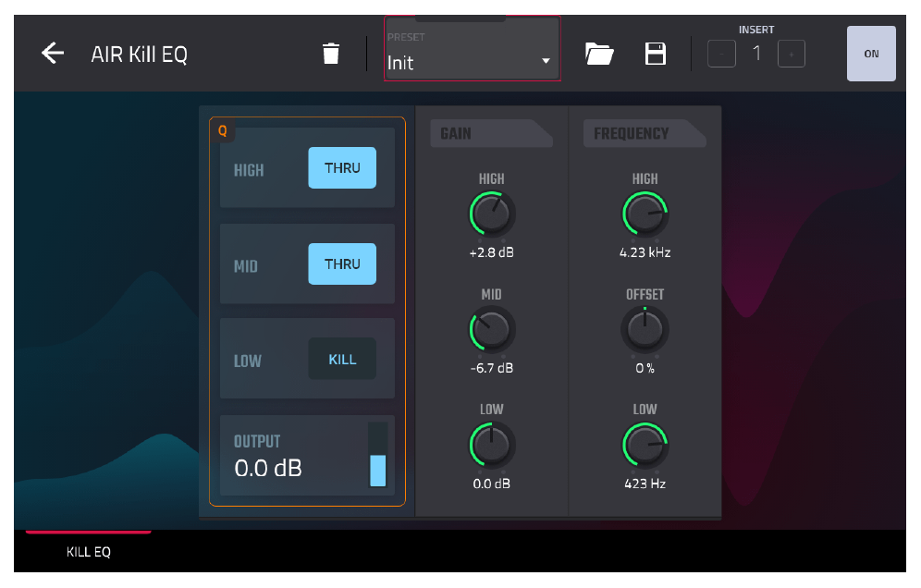
Task: Decrease insert slot with minus button
Action: tap(721, 54)
